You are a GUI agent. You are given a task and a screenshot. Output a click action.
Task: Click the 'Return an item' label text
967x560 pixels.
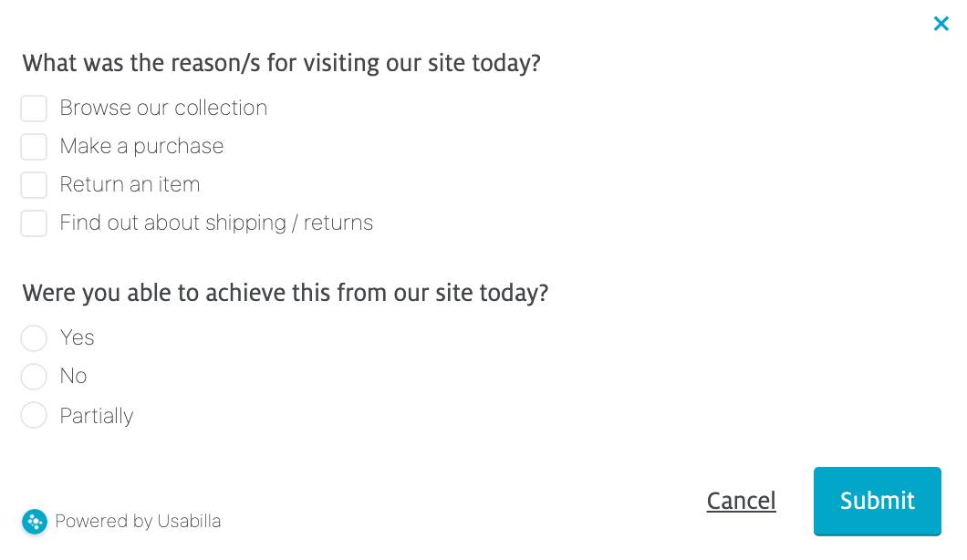(x=130, y=184)
